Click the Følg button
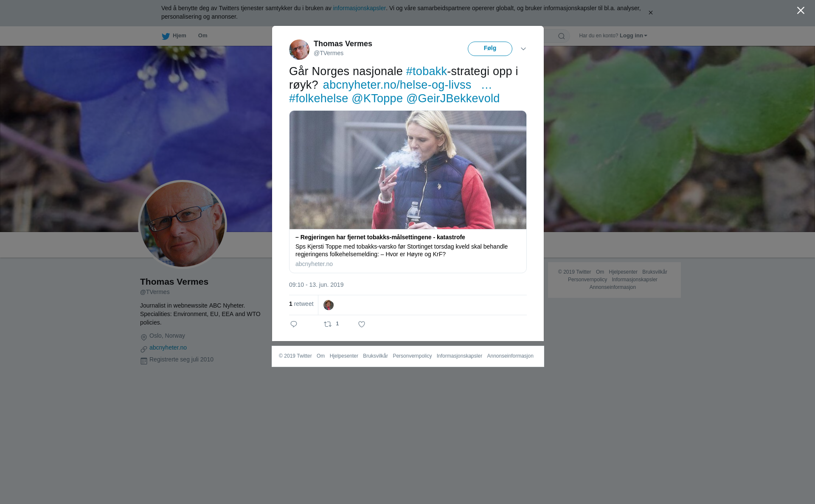The height and width of the screenshot is (504, 815). point(490,48)
